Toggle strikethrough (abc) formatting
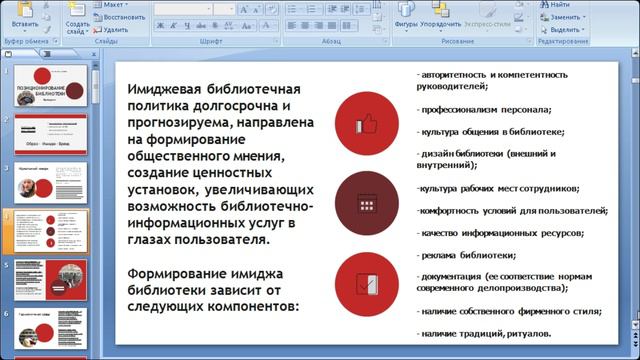Image resolution: width=640 pixels, height=360 pixels. 201,26
